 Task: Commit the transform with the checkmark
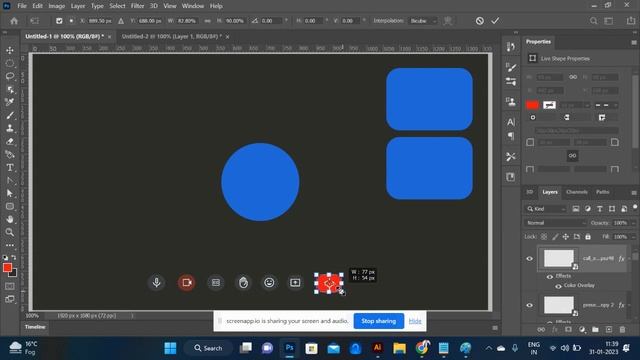point(495,21)
